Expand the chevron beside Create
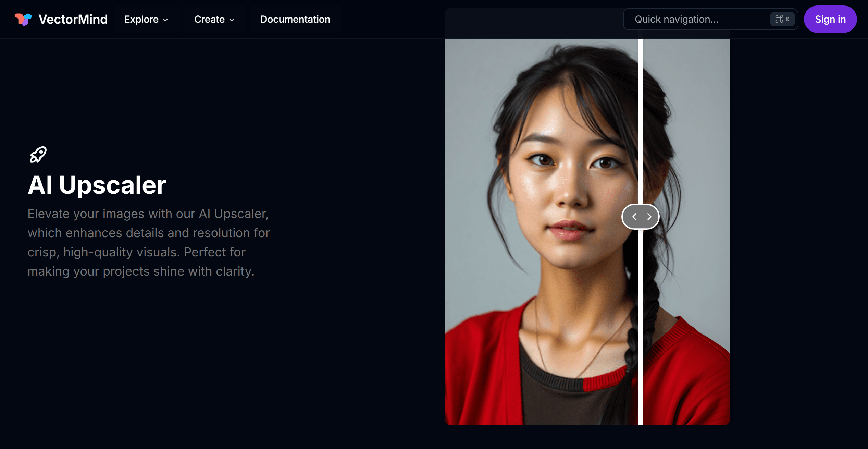The image size is (868, 449). tap(232, 20)
